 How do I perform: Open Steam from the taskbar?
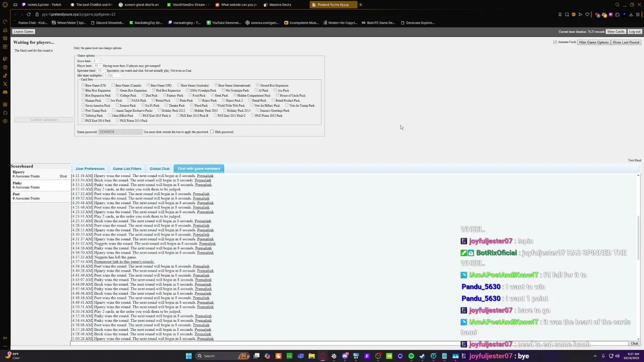pyautogui.click(x=422, y=356)
